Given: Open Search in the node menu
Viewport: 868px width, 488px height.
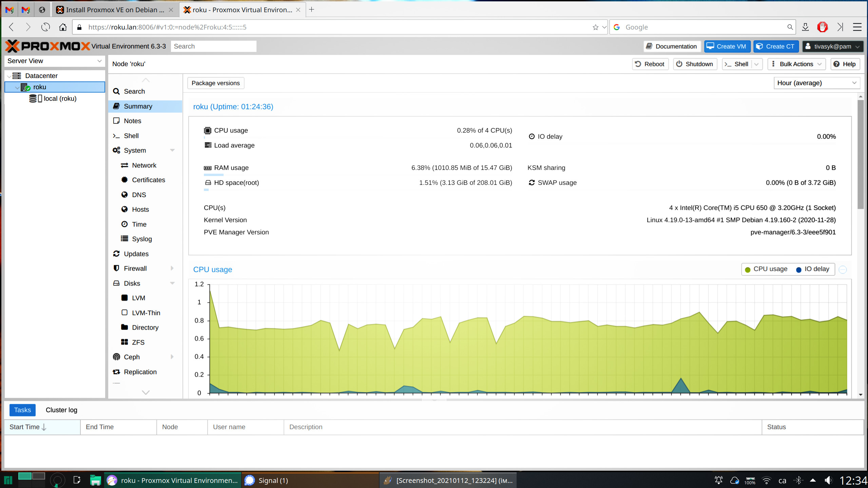Looking at the screenshot, I should pos(145,91).
